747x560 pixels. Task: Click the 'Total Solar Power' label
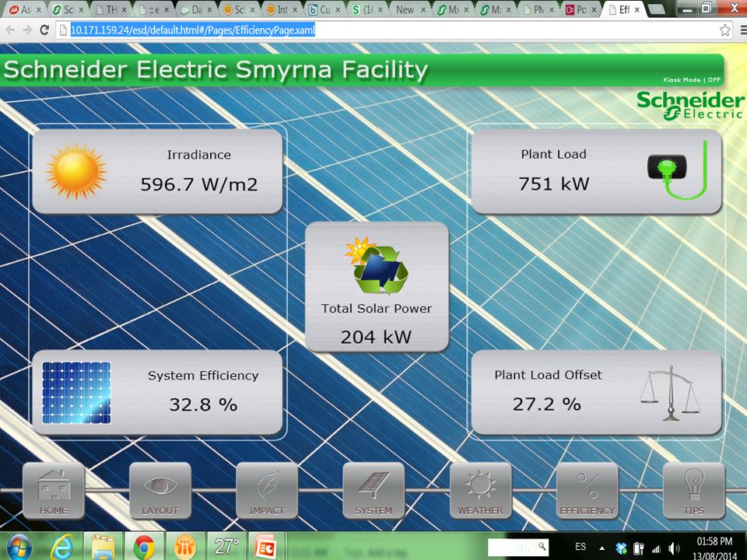click(x=377, y=309)
